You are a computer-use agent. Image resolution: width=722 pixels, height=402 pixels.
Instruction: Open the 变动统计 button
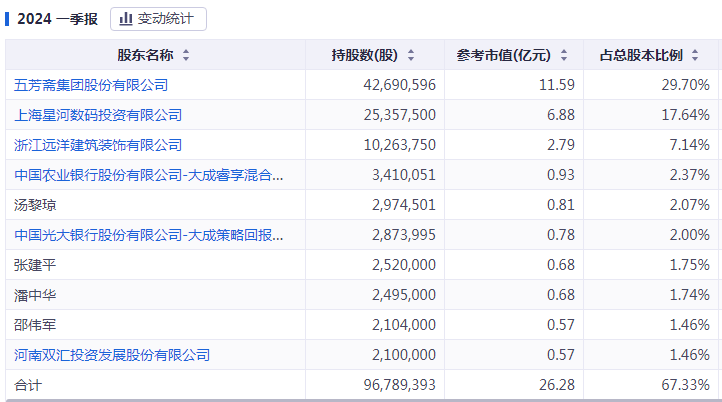pos(158,19)
